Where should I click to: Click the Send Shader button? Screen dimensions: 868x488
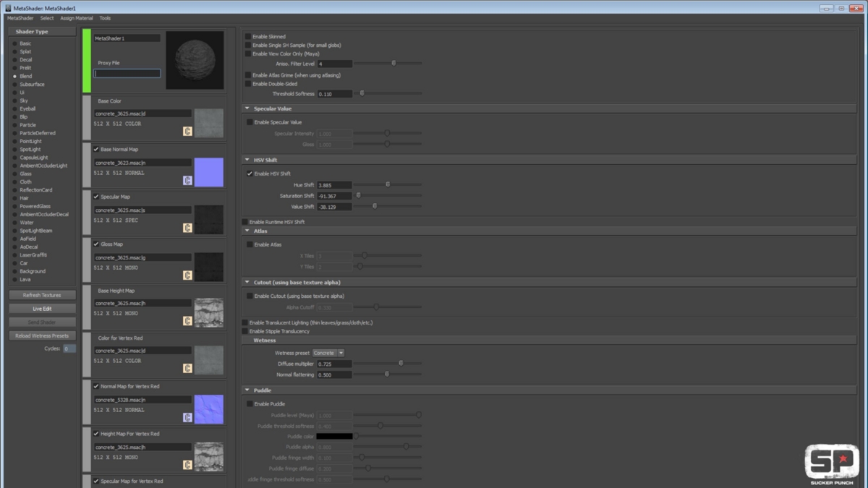(42, 322)
